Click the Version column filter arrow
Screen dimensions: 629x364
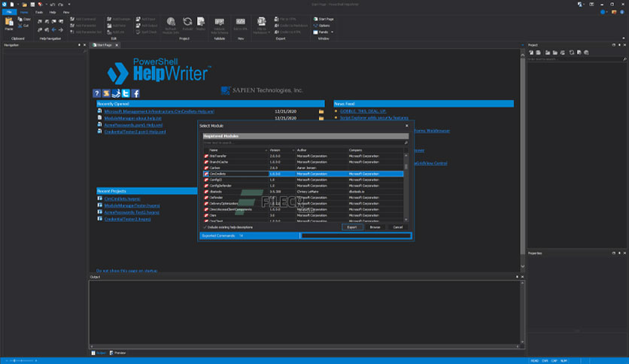click(x=293, y=150)
